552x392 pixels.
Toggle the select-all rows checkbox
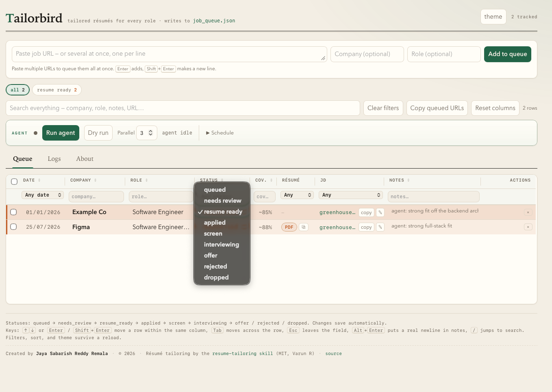coord(14,182)
